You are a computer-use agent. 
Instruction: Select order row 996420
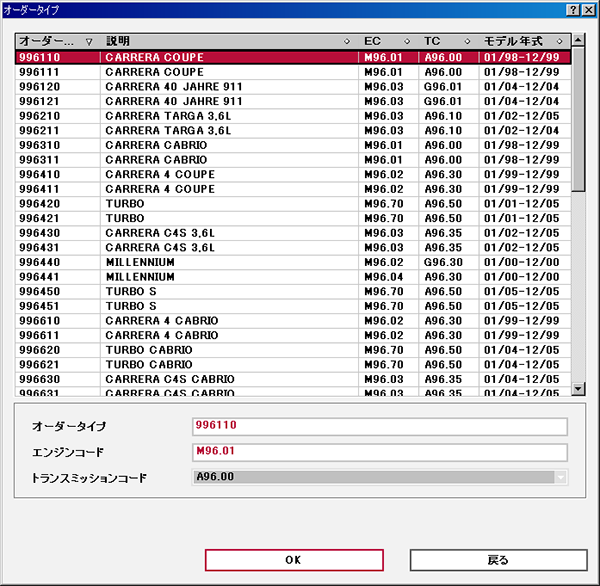click(293, 204)
